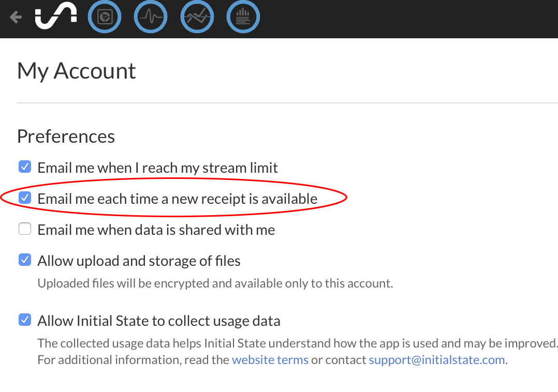
Task: Click the Initial State logo
Action: click(x=55, y=17)
